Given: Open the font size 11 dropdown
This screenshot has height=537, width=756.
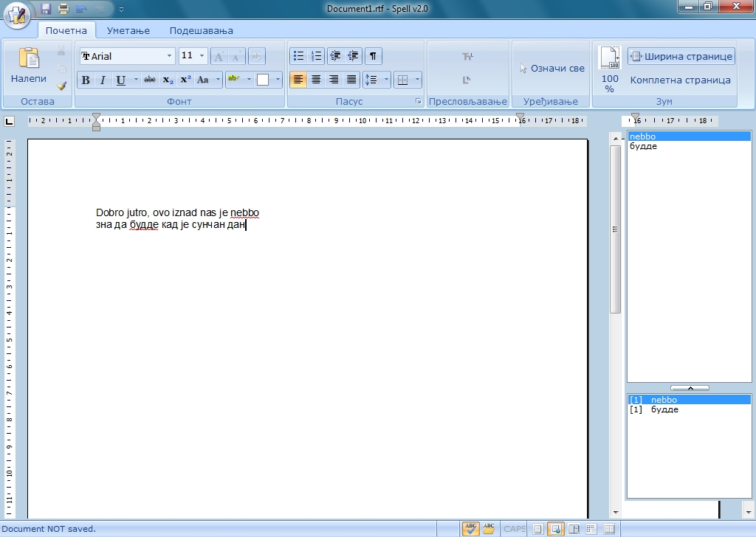Looking at the screenshot, I should coord(202,56).
